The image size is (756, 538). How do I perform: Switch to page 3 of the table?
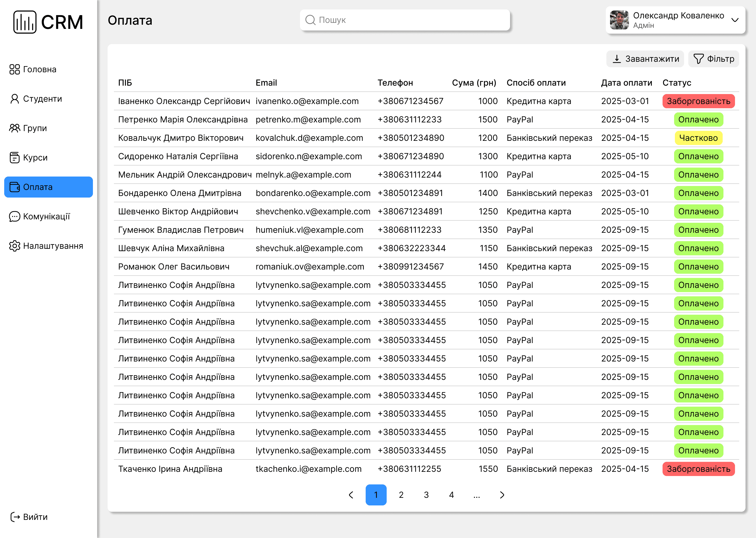click(x=426, y=495)
